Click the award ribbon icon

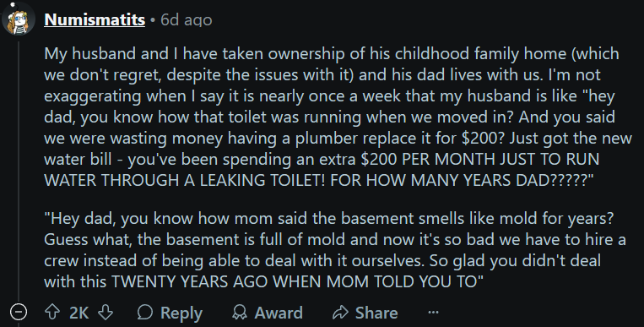[x=240, y=312]
